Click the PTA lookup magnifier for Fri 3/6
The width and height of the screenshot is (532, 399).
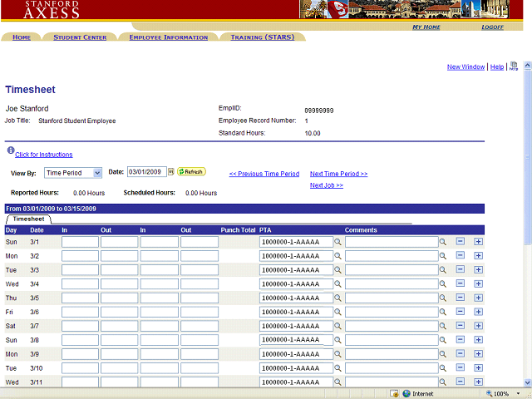tap(338, 313)
